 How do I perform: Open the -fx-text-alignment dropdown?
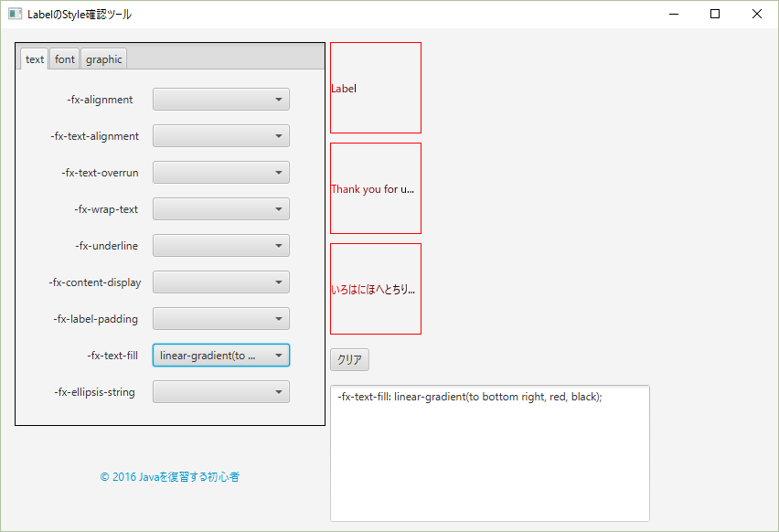pos(220,135)
